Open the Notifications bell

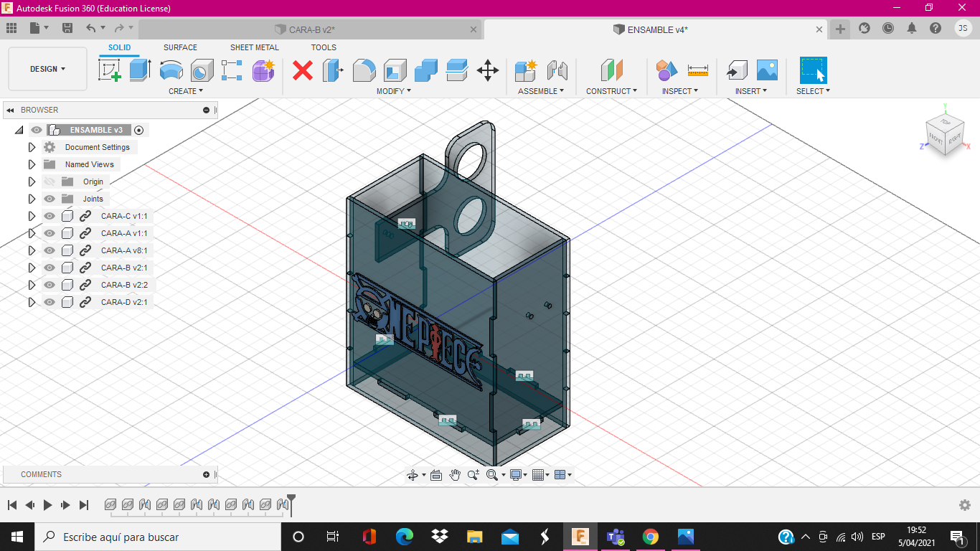912,28
